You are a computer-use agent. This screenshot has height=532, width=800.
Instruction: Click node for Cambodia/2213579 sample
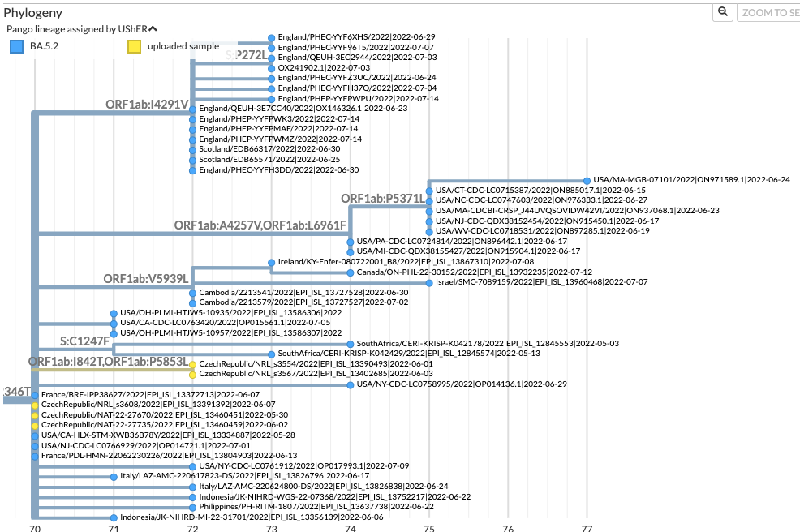tap(192, 303)
